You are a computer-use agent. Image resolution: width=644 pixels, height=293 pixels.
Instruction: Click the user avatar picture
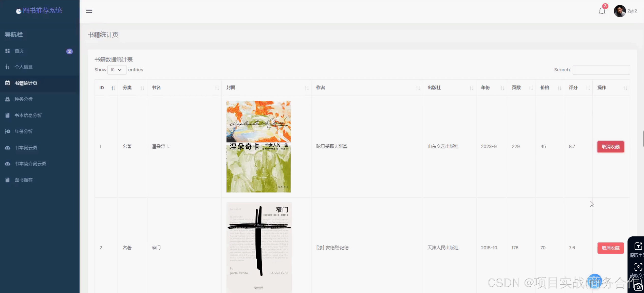[620, 11]
